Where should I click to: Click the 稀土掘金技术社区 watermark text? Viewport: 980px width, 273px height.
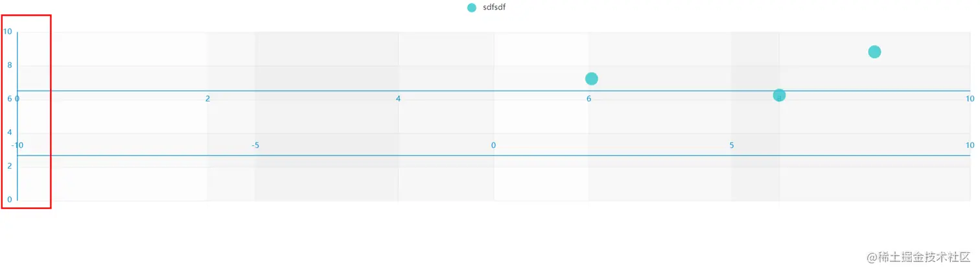919,257
